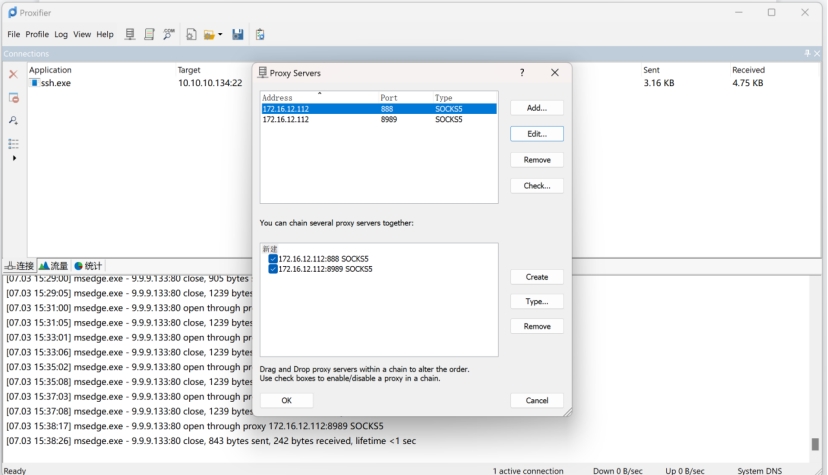This screenshot has width=828, height=475.
Task: Click the Proxifier title bar logo
Action: [x=12, y=12]
